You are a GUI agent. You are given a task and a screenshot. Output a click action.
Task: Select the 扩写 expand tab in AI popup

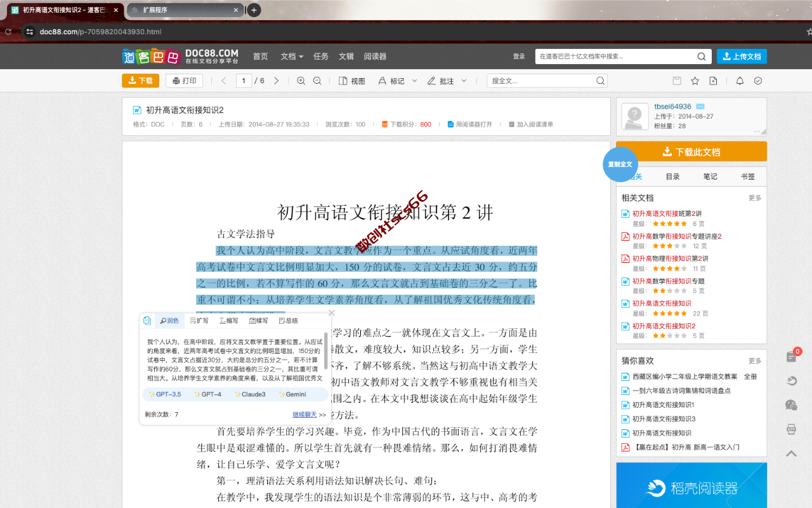199,321
